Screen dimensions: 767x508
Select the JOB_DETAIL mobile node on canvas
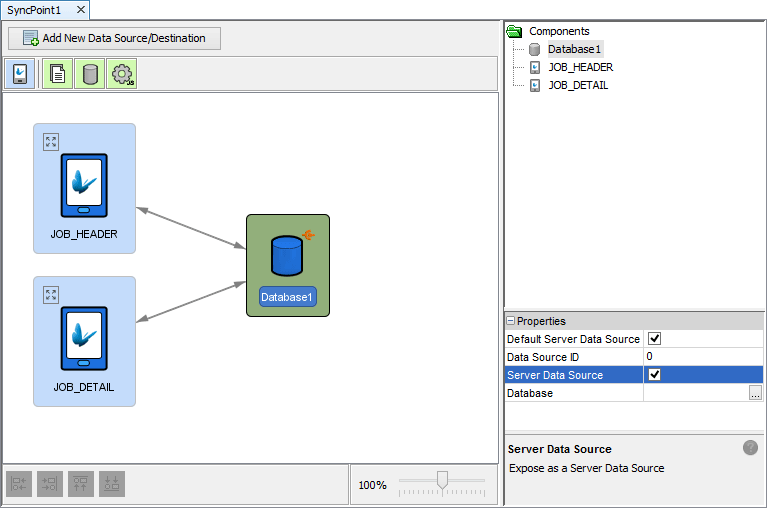[84, 341]
